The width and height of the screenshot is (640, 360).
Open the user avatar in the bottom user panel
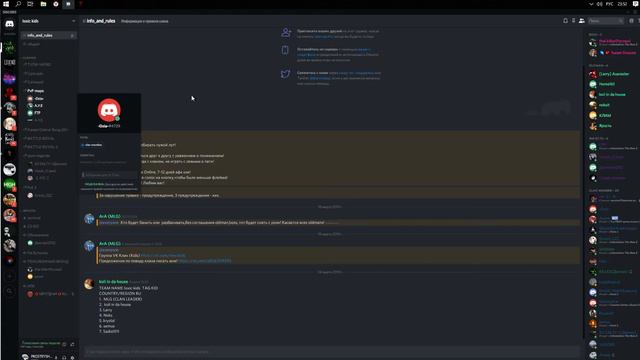pos(26,357)
